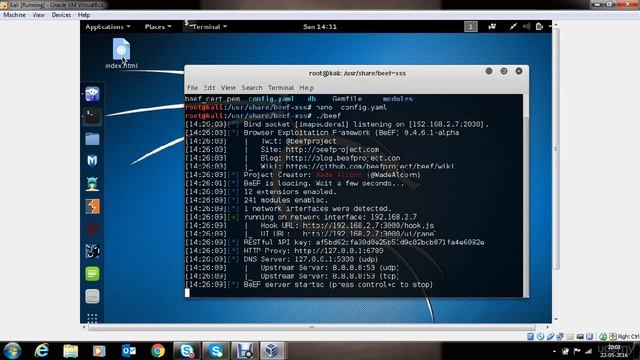Image resolution: width=640 pixels, height=360 pixels.
Task: Open Windows Explorer folder in the taskbar
Action: (x=71, y=351)
